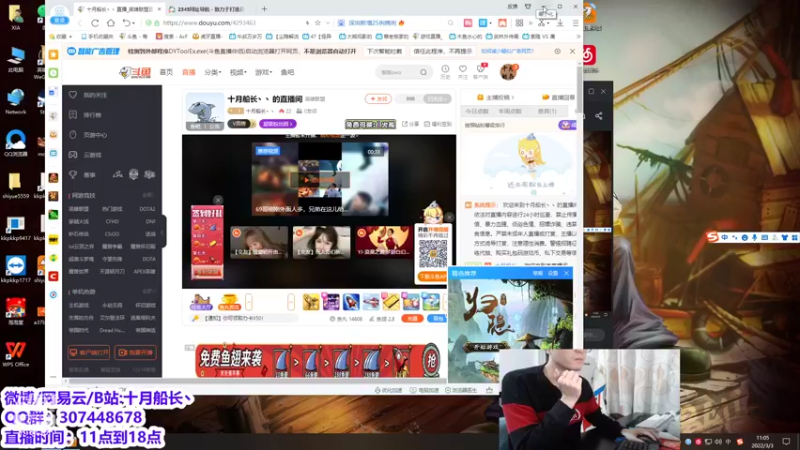Open the Windows notification center icon
800x450 pixels.
click(x=786, y=441)
